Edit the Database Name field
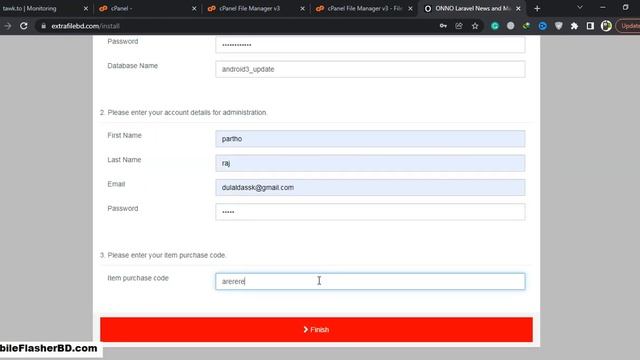Viewport: 640px width, 360px height. [370, 69]
